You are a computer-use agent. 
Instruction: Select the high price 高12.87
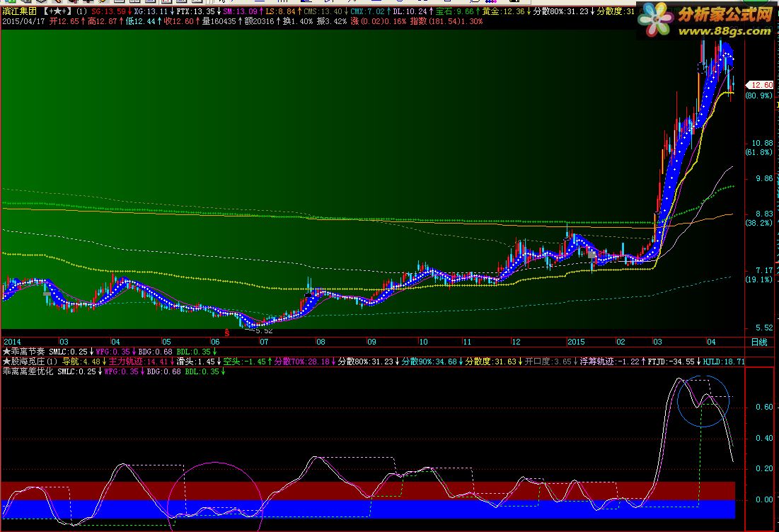(103, 21)
